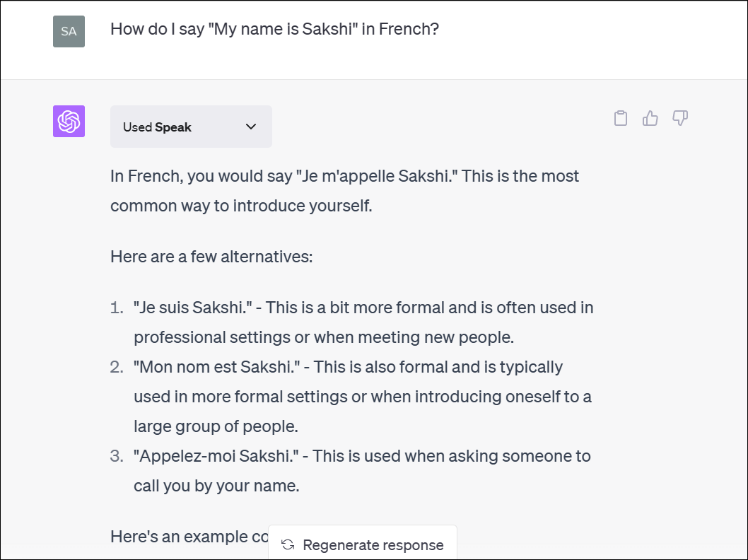This screenshot has width=748, height=560.
Task: Click the circular arrows regenerate icon
Action: (x=288, y=544)
